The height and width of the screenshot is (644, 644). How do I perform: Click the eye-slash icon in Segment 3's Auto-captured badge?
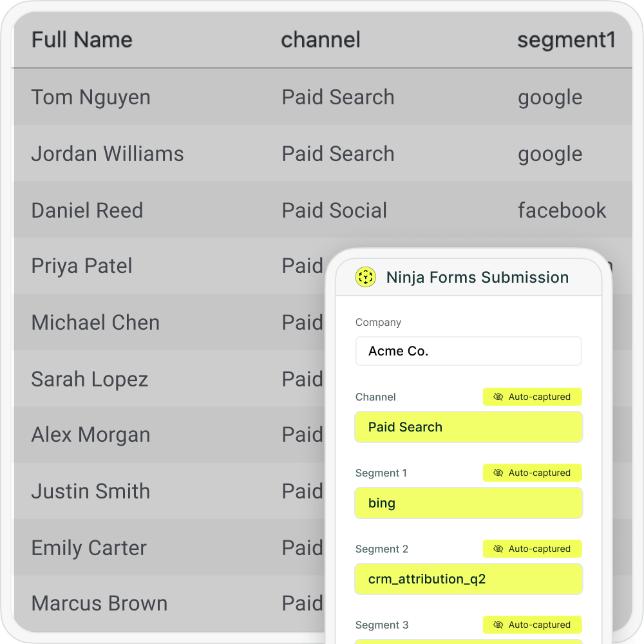[x=498, y=625]
